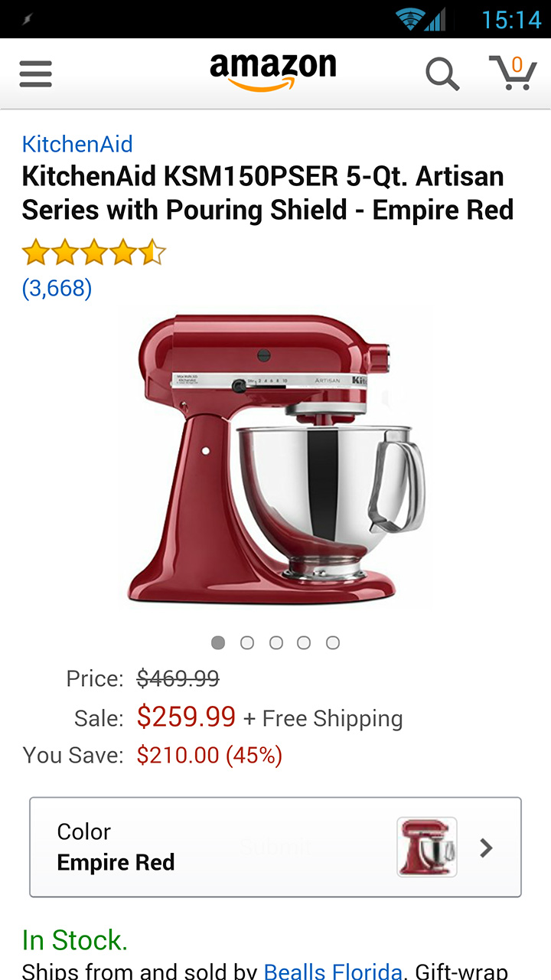Viewport: 551px width, 980px height.
Task: Tap the 15:14 status bar clock
Action: pos(511,19)
